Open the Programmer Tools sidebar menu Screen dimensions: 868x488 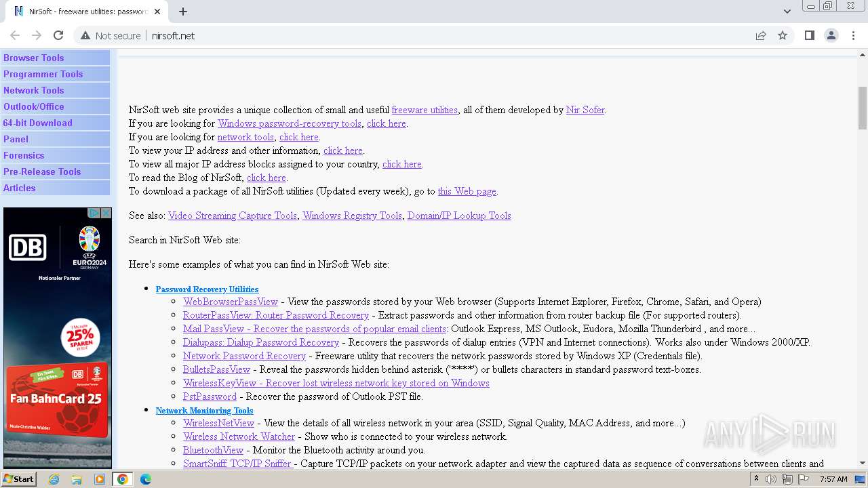56,74
